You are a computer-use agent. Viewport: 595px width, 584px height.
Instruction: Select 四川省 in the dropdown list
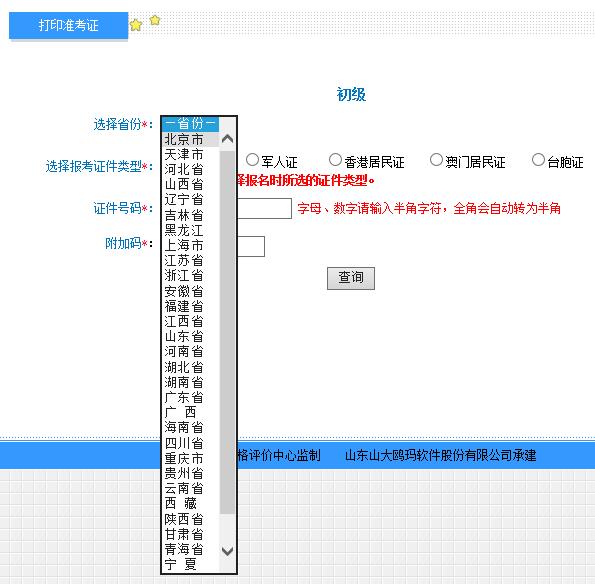point(191,443)
